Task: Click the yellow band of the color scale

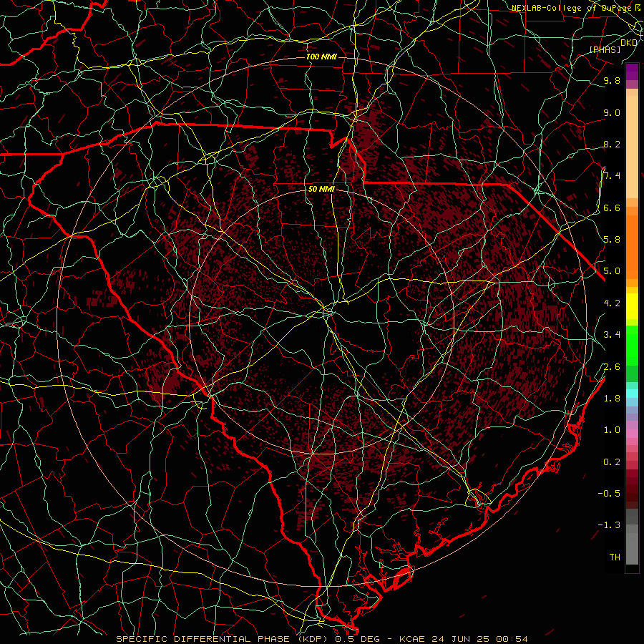Action: click(x=632, y=306)
